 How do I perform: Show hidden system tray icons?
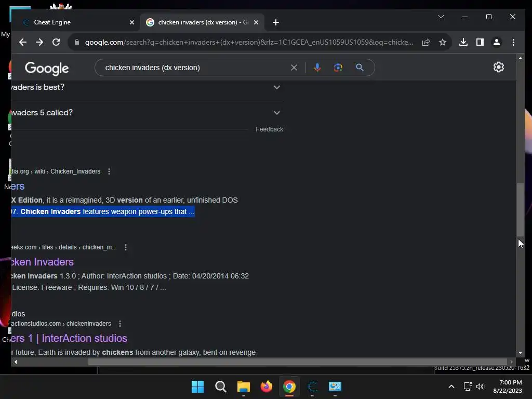(451, 387)
